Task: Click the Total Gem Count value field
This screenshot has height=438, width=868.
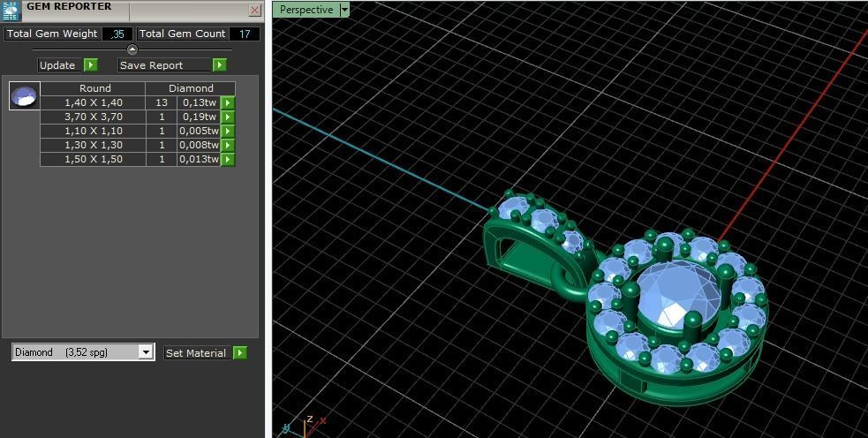Action: coord(244,34)
